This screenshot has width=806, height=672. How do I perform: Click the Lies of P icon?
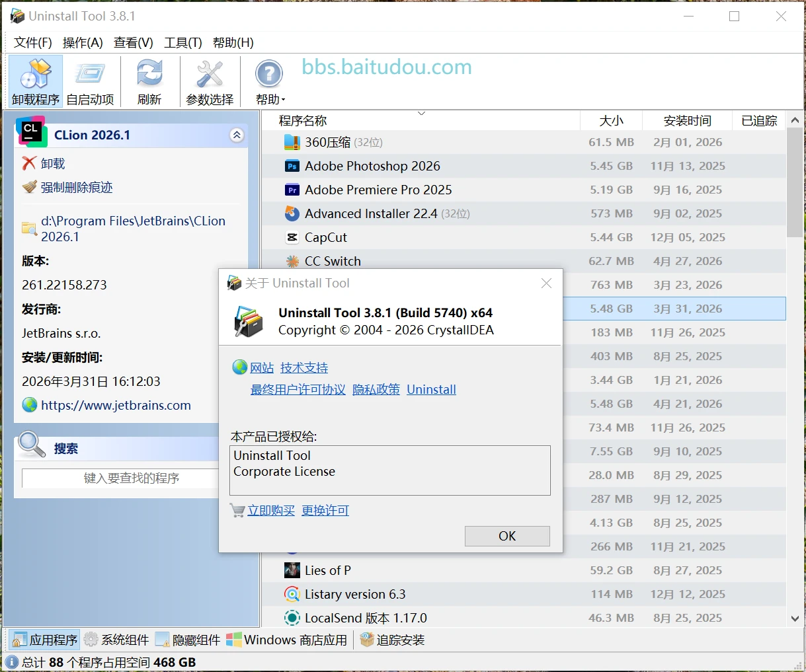[x=292, y=570]
